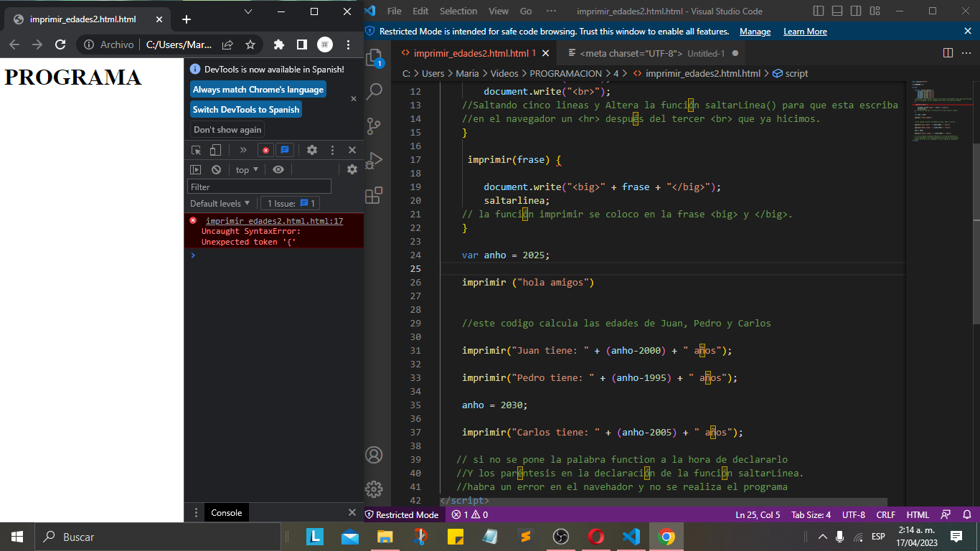Open the blue issues counter in DevTools toolbar

click(285, 150)
